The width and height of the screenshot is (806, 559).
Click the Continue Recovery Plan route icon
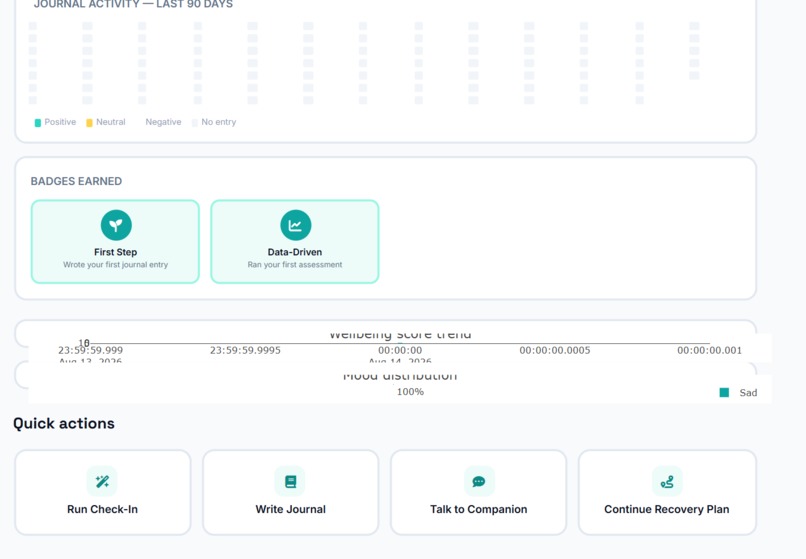[x=667, y=481]
